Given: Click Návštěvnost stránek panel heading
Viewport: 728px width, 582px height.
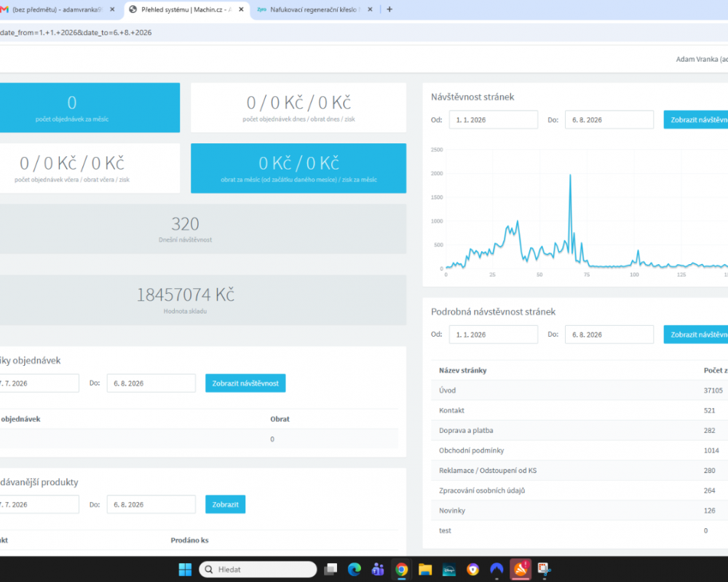Looking at the screenshot, I should 472,97.
